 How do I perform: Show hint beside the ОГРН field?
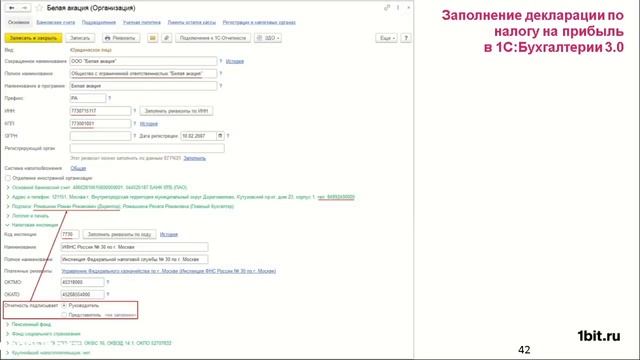135,136
